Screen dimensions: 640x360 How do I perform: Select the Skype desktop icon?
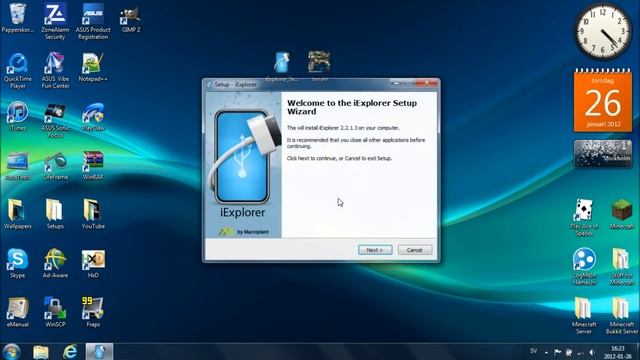coord(18,263)
